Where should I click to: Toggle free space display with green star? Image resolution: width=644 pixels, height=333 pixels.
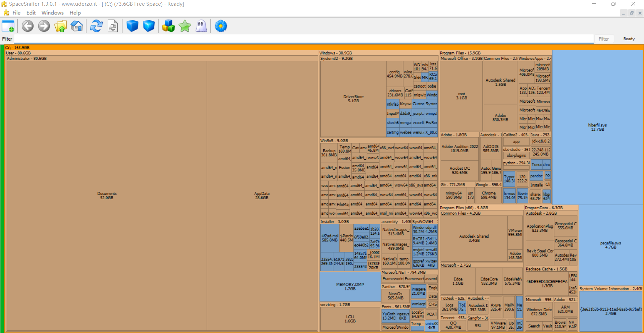click(x=185, y=26)
